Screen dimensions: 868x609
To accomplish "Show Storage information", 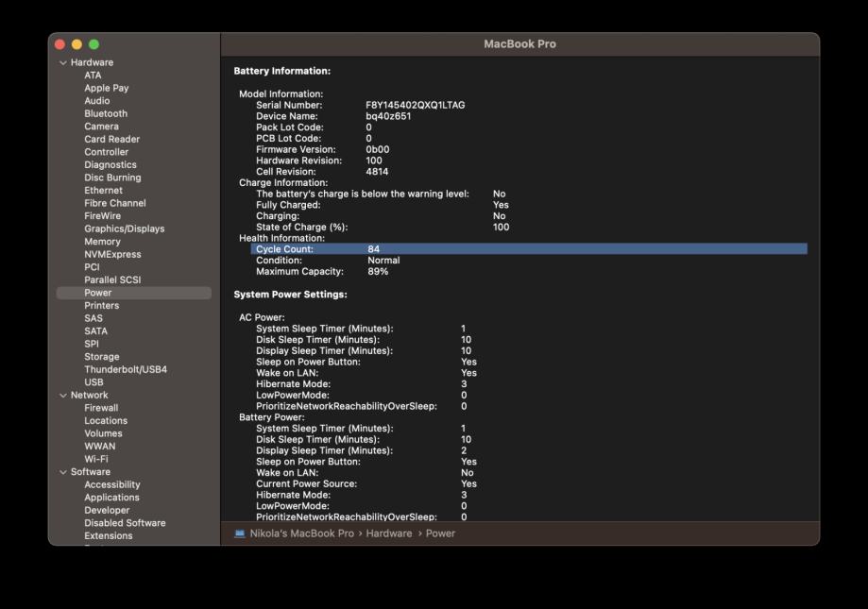I will (x=102, y=357).
